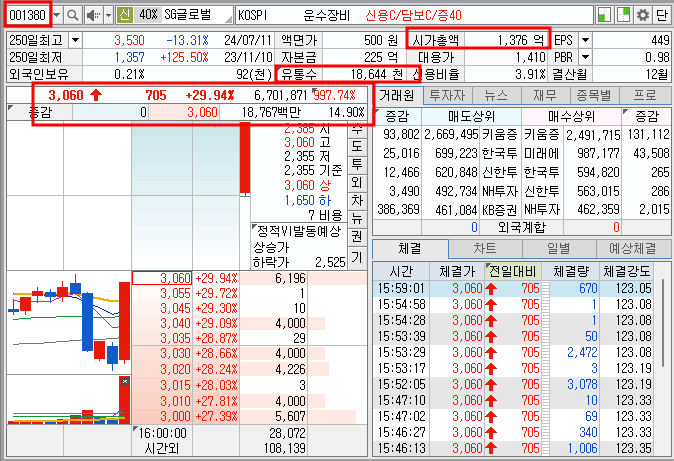Image resolution: width=674 pixels, height=461 pixels.
Task: Select the 프로 tab
Action: [x=645, y=95]
